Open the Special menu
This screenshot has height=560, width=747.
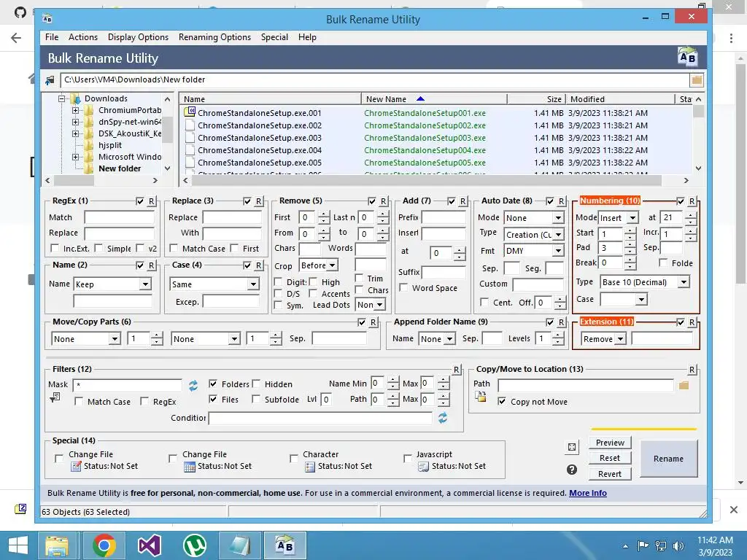click(x=274, y=37)
